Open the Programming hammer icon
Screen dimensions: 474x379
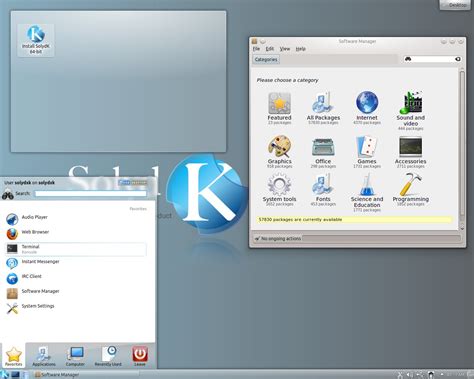tap(410, 184)
